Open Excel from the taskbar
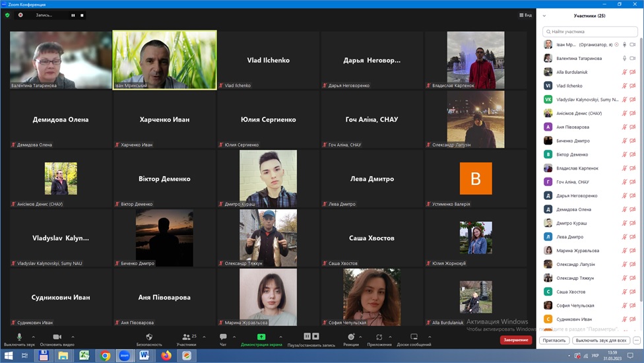 [x=84, y=356]
